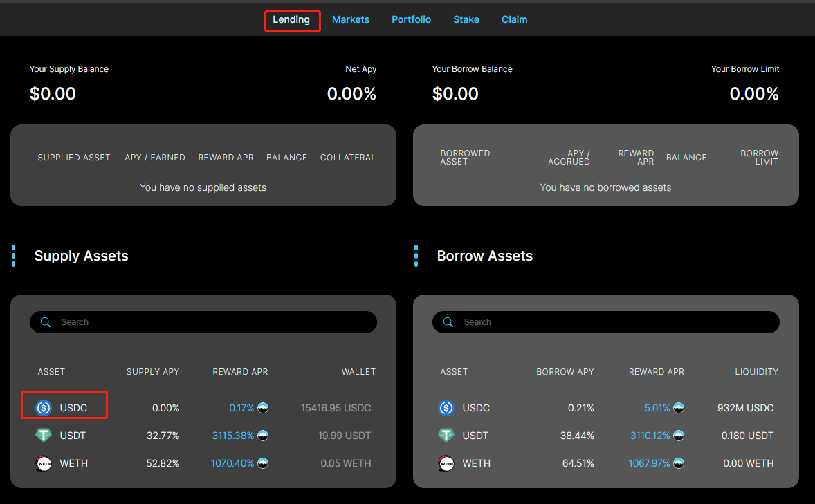Go to the Portfolio tab
The height and width of the screenshot is (504, 815).
coord(411,20)
